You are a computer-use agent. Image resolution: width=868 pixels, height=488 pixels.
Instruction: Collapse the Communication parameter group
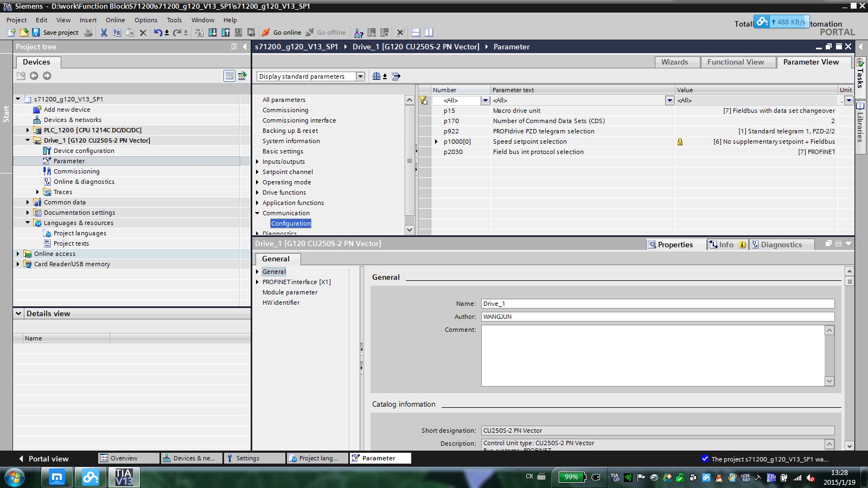(258, 213)
